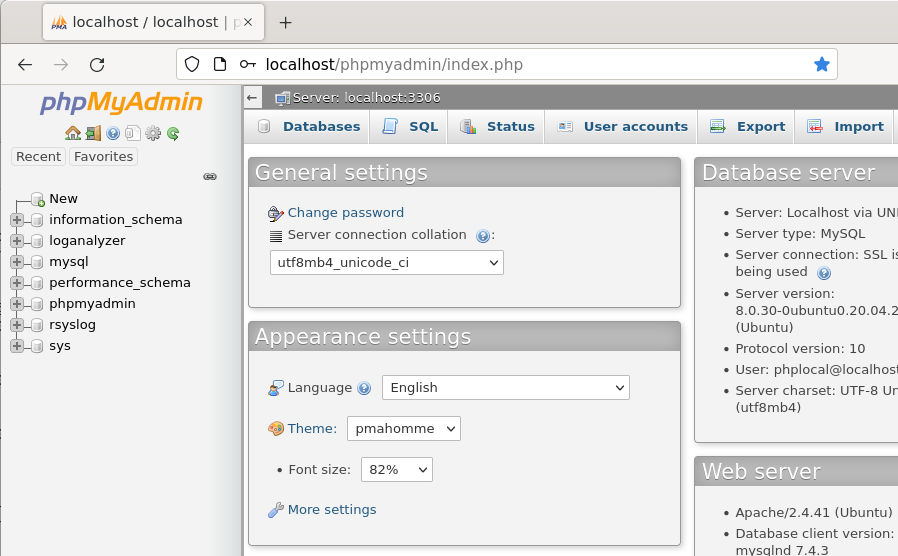The image size is (898, 556).
Task: Open navigation panel settings gear icon
Action: tap(153, 133)
